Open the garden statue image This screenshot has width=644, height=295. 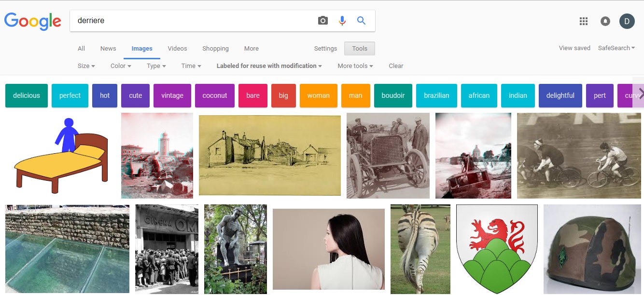236,249
